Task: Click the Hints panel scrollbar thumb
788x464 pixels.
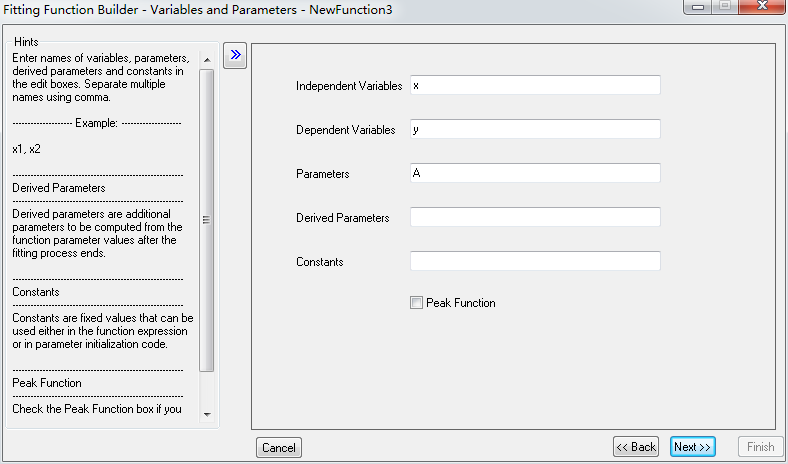Action: pyautogui.click(x=207, y=220)
